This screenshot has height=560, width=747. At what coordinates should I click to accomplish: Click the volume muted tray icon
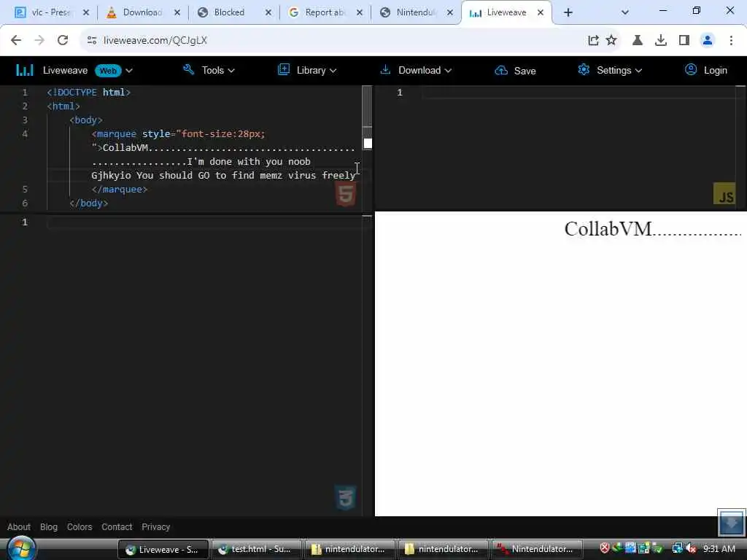[690, 548]
